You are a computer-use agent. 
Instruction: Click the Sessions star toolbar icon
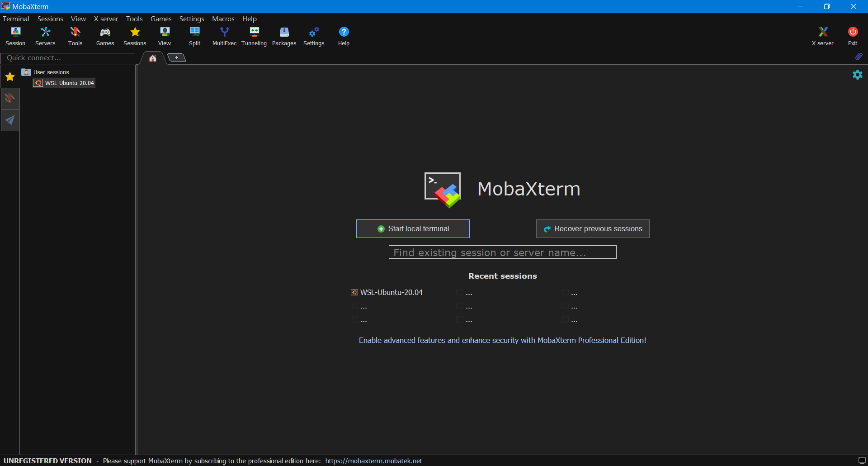coord(135,36)
